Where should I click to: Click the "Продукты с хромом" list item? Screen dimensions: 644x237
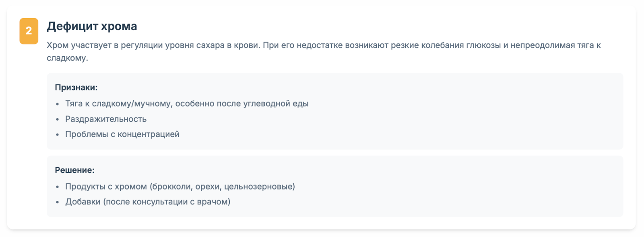(180, 186)
